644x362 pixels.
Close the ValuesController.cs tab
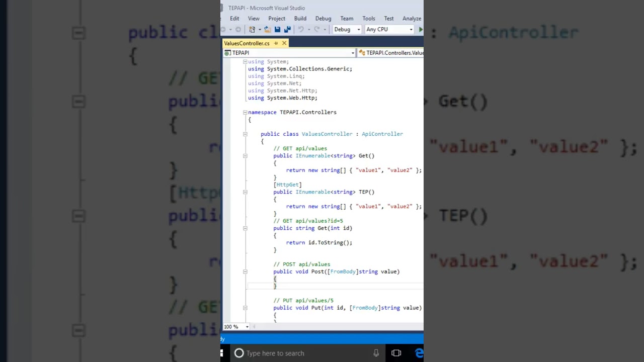pos(284,43)
